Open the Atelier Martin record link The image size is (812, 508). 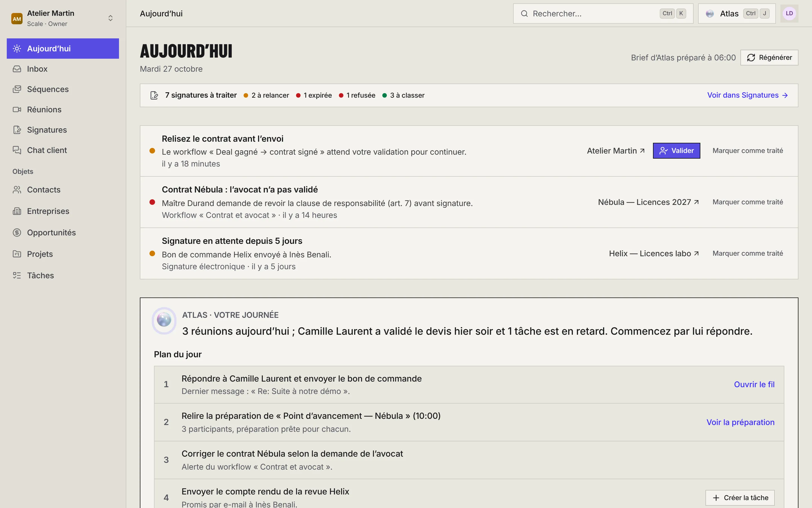point(616,151)
